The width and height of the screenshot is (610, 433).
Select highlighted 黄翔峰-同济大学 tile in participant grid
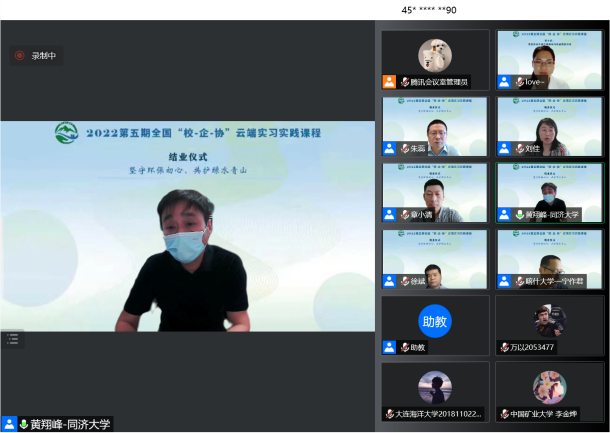click(x=550, y=191)
